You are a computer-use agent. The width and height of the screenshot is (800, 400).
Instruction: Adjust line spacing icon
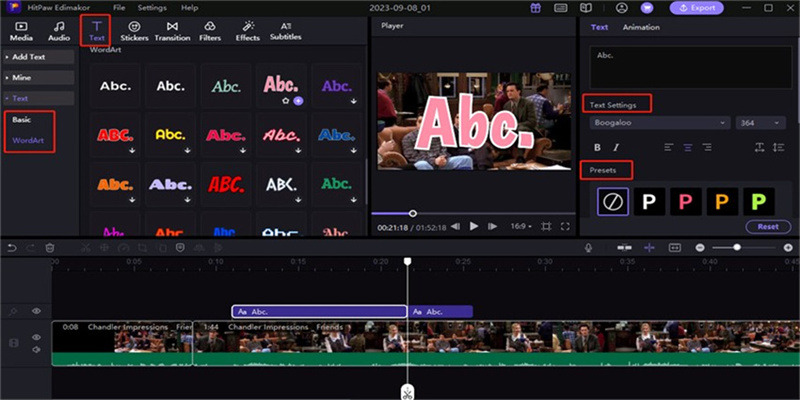[778, 147]
